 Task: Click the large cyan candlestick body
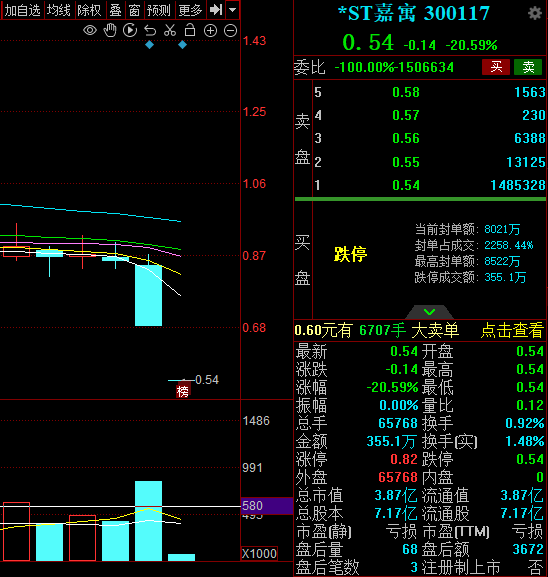coord(148,295)
